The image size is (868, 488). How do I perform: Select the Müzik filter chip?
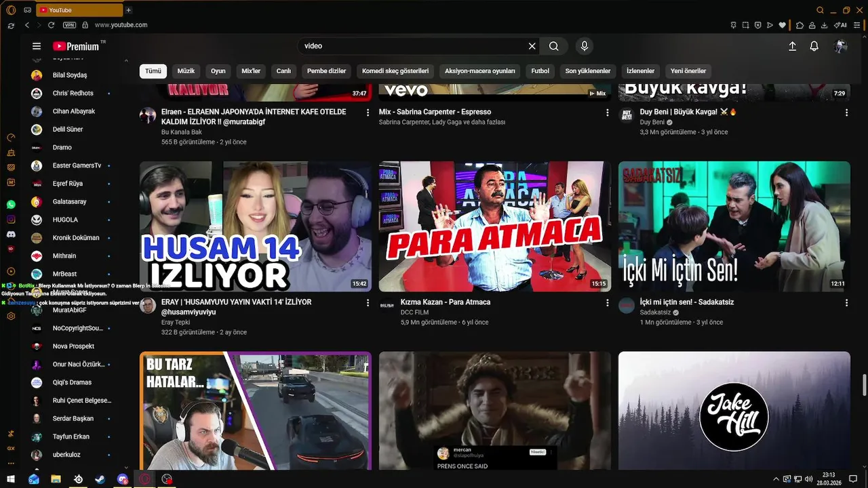pos(186,70)
